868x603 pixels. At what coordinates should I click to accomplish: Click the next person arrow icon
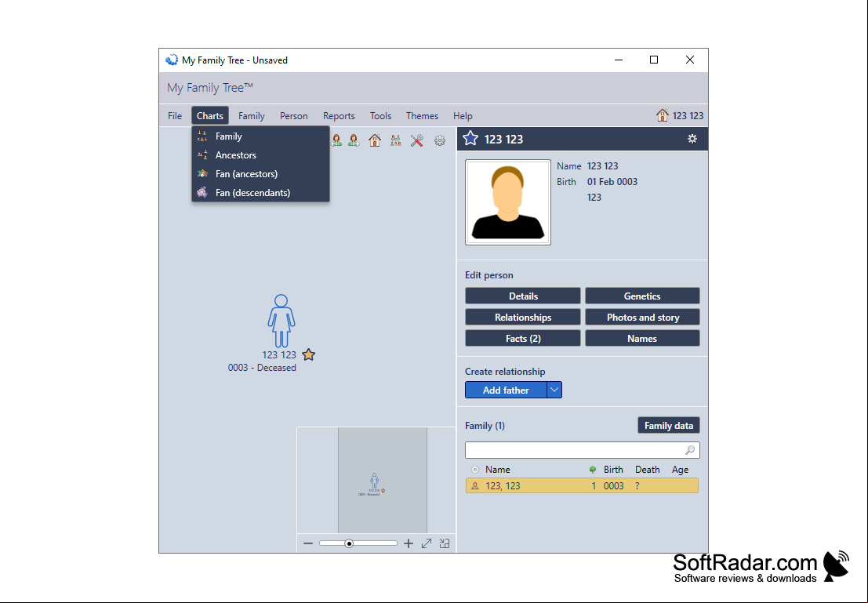354,140
